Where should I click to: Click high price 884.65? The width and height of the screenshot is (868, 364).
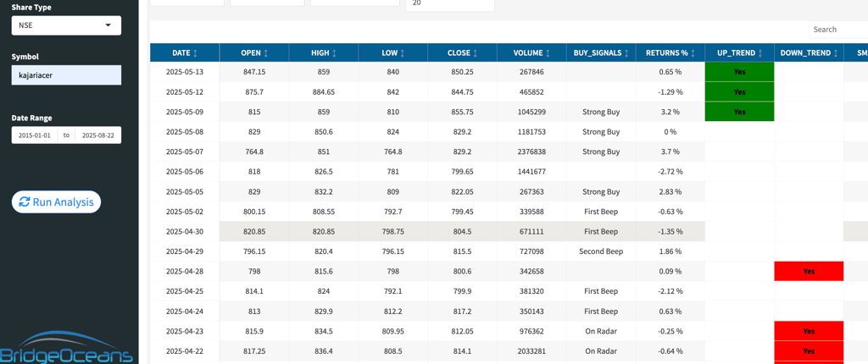pyautogui.click(x=323, y=91)
